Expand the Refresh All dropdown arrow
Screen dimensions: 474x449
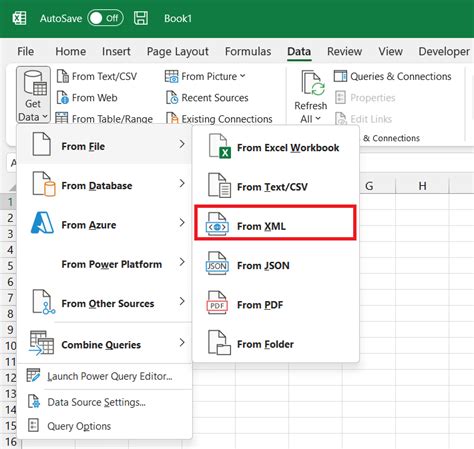click(318, 118)
